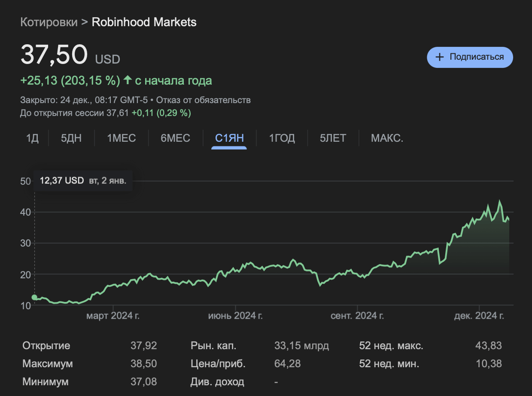Show the 5ЛЕТ chart range
Image resolution: width=532 pixels, height=396 pixels.
[333, 138]
